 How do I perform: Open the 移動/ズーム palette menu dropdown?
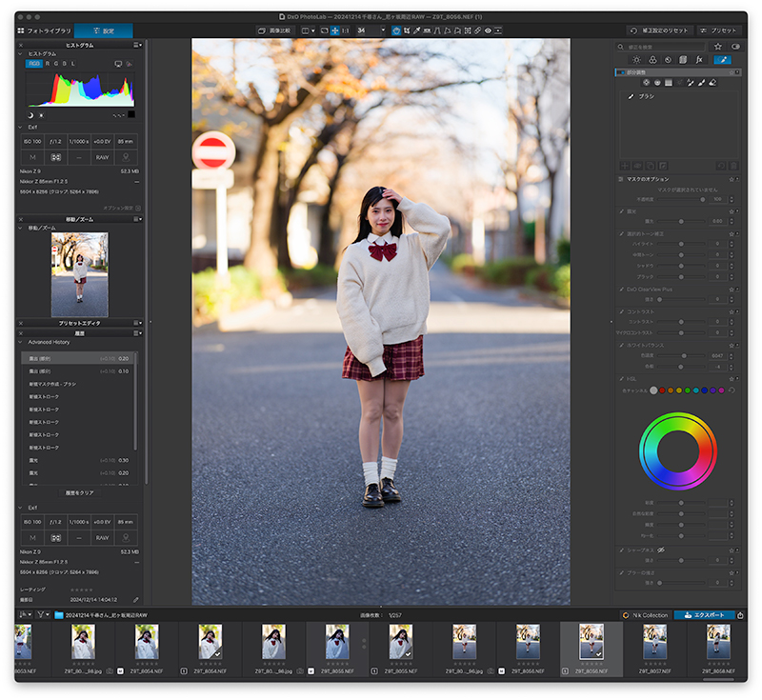[138, 219]
